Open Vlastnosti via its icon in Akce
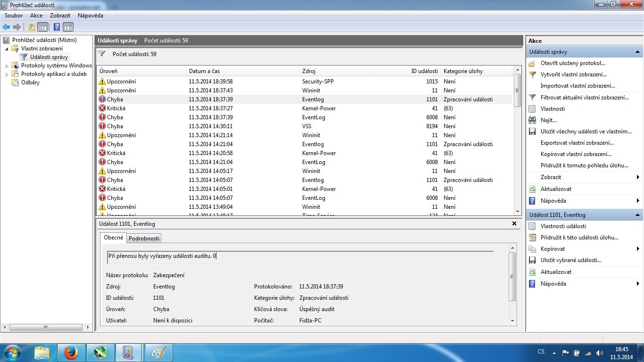 coord(532,109)
